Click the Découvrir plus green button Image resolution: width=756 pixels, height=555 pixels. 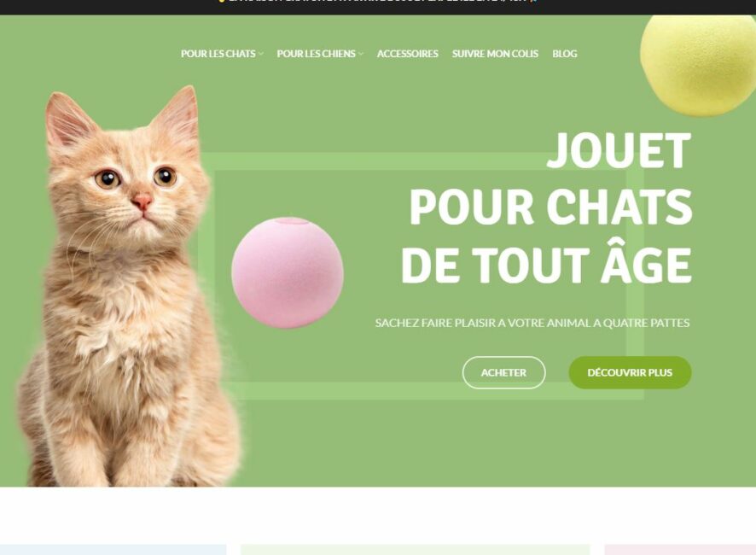pyautogui.click(x=631, y=372)
